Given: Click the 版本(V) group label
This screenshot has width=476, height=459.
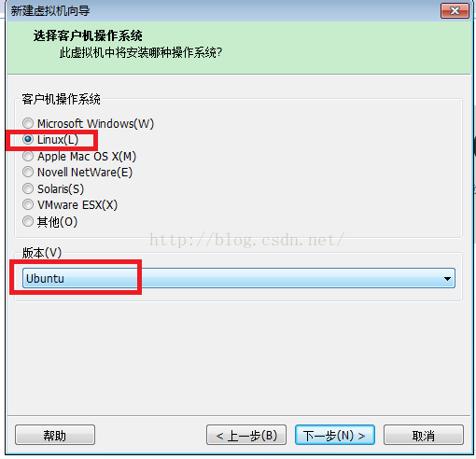Looking at the screenshot, I should pos(42,253).
